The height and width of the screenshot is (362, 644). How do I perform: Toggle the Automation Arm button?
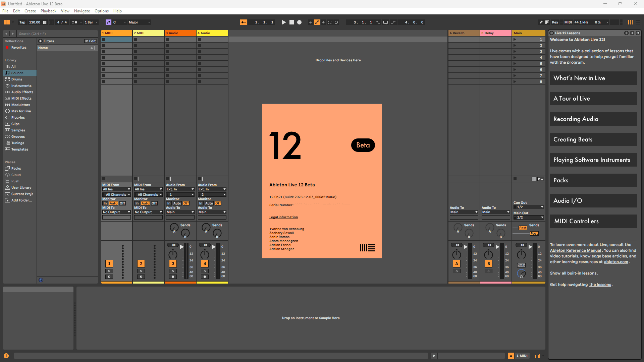[x=317, y=22]
